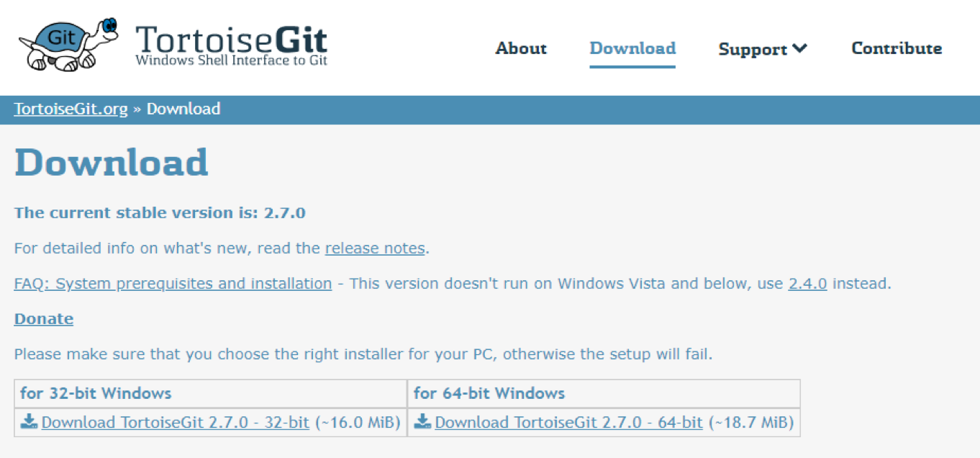980x458 pixels.
Task: Click the 2.4.0 version link
Action: [807, 284]
